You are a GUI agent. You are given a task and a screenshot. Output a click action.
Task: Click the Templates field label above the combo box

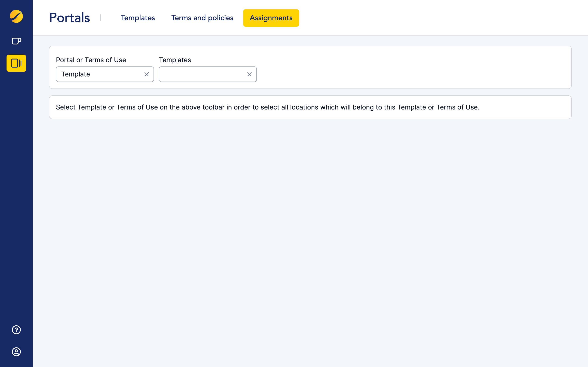coord(175,60)
